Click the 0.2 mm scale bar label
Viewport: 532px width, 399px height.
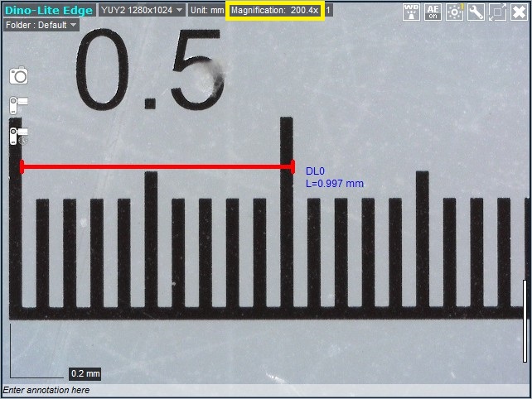coord(85,373)
